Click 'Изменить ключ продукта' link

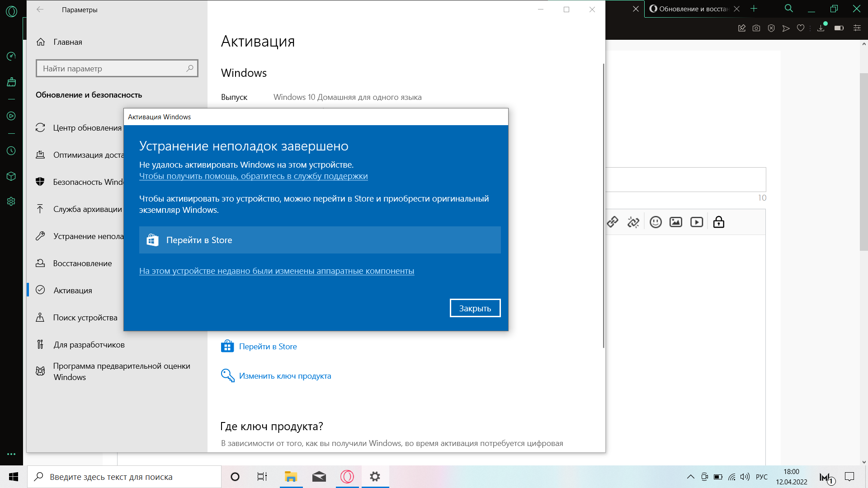coord(276,376)
